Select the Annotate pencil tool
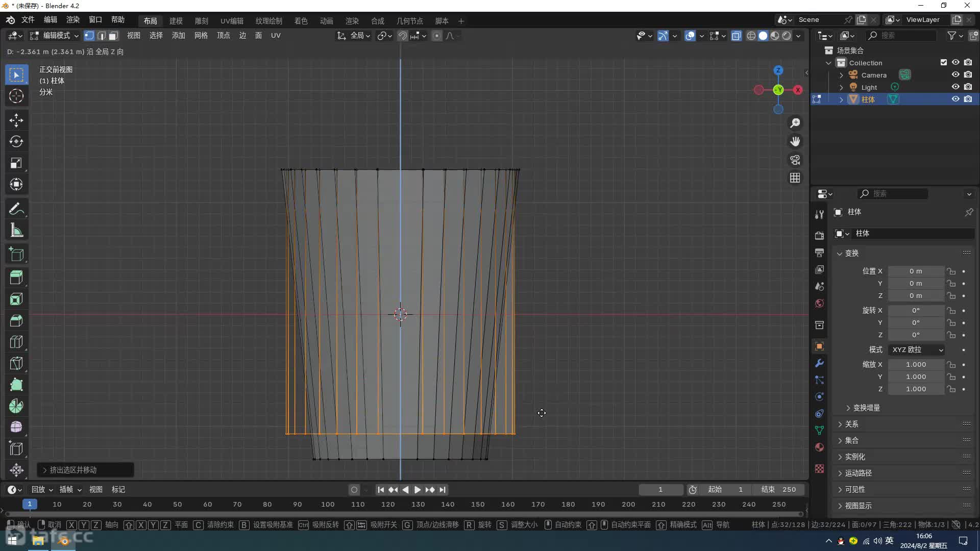 (16, 209)
